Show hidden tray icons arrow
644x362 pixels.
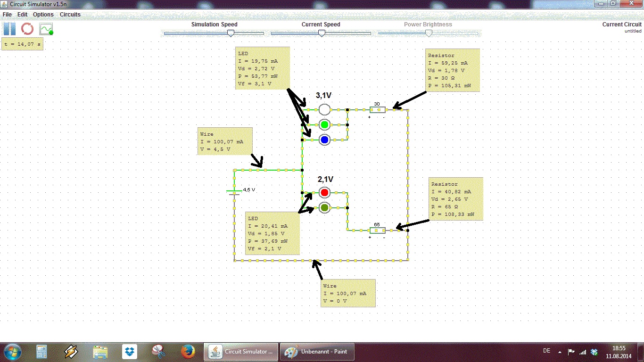[560, 352]
